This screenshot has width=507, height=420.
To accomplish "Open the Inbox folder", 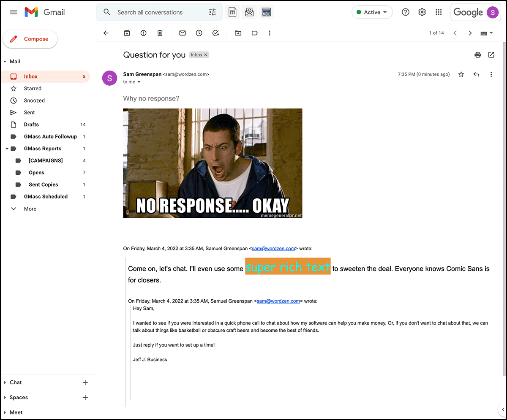I will pos(45,76).
